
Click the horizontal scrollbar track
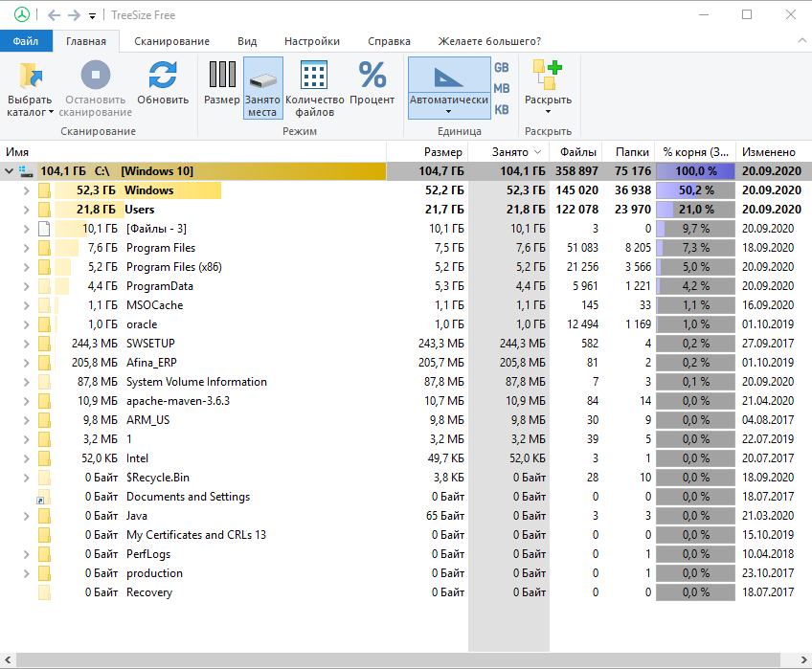tap(397, 659)
